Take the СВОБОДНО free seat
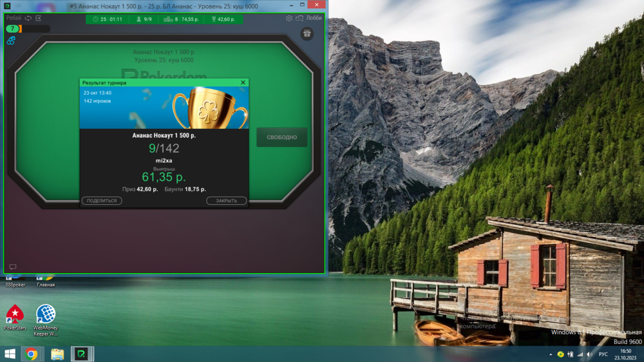Image resolution: width=644 pixels, height=362 pixels. coord(281,137)
